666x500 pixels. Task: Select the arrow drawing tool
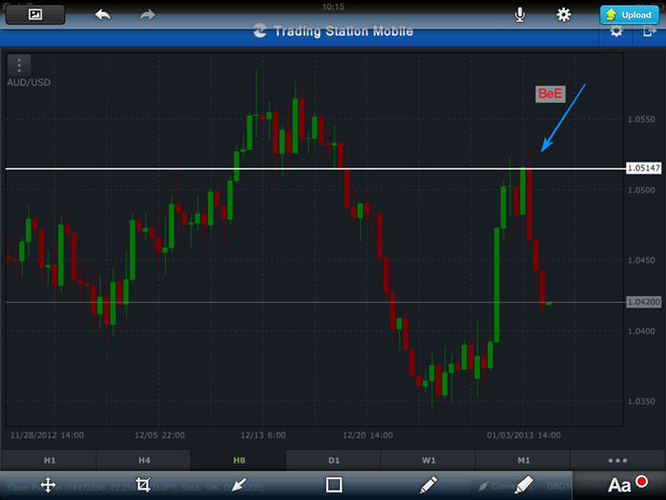tap(239, 485)
